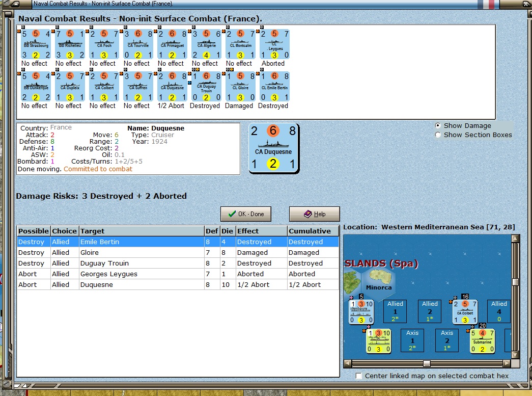Select the CA Primauguet counter

point(172,44)
